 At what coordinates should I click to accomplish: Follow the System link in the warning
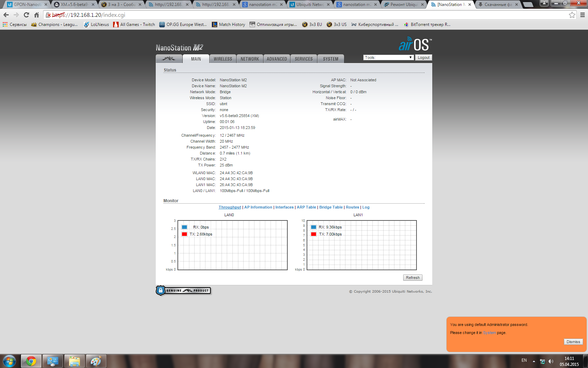pos(489,333)
